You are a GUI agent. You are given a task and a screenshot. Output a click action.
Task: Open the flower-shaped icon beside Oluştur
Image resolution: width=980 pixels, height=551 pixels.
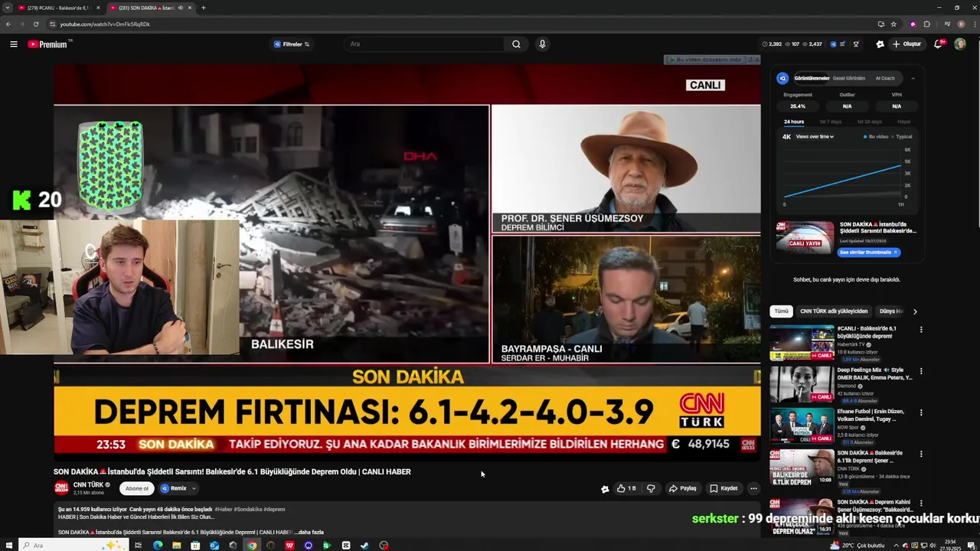click(x=880, y=44)
